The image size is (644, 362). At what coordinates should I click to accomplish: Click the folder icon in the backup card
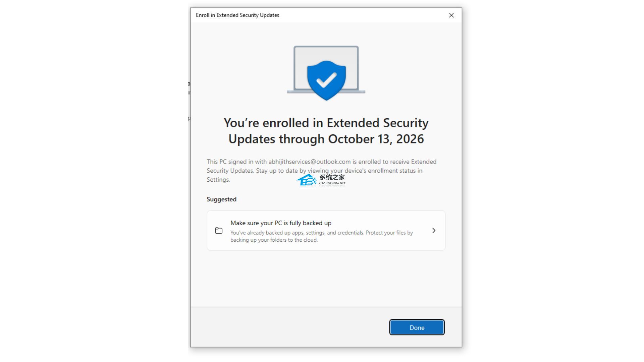[219, 231]
